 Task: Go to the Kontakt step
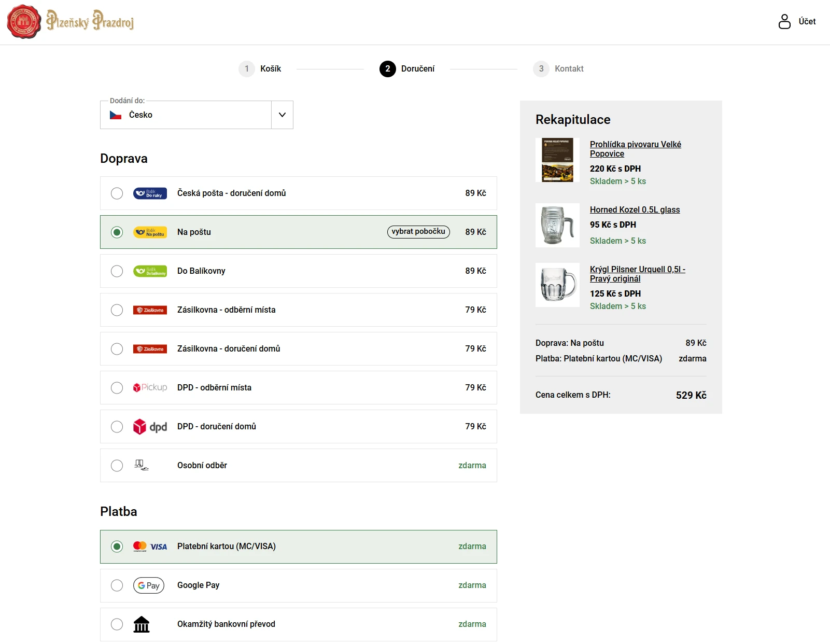pyautogui.click(x=559, y=69)
